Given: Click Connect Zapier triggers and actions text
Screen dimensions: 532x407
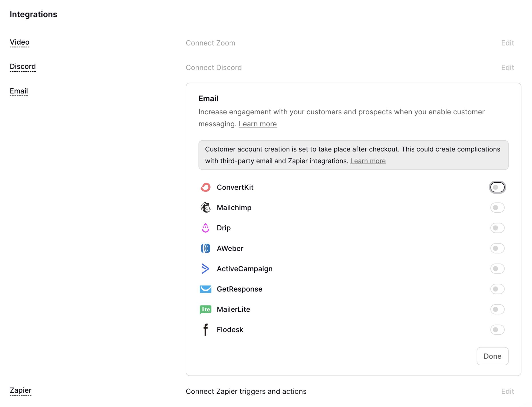Looking at the screenshot, I should click(246, 391).
